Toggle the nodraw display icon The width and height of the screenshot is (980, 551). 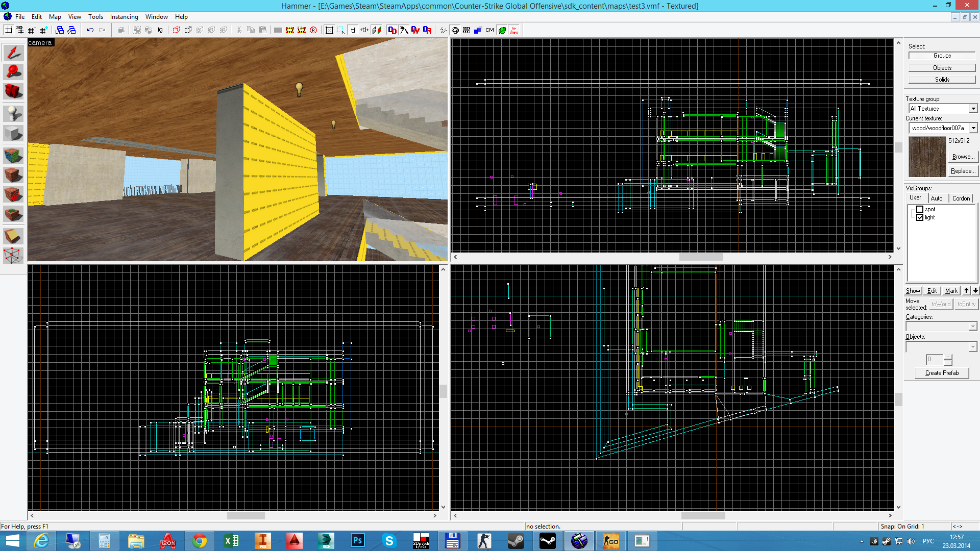tap(514, 30)
